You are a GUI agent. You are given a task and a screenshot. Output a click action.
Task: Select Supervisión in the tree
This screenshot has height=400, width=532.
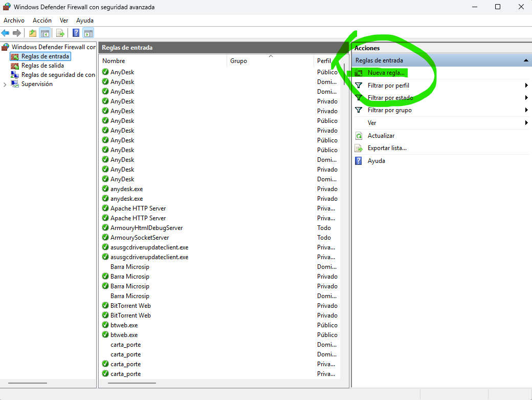[x=37, y=84]
